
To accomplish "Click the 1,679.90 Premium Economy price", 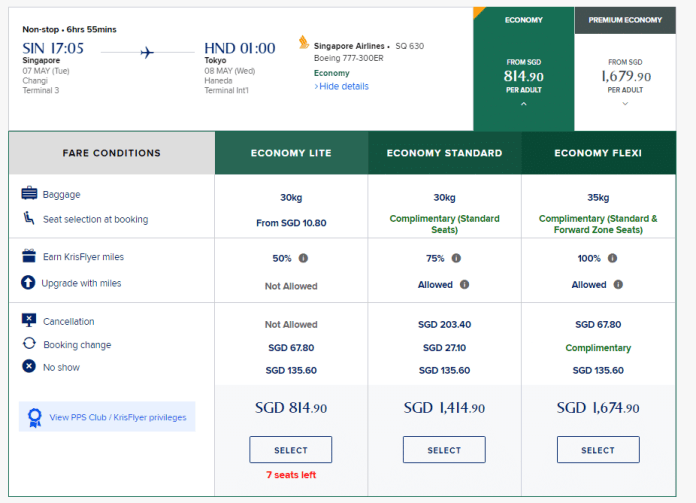I will click(626, 76).
